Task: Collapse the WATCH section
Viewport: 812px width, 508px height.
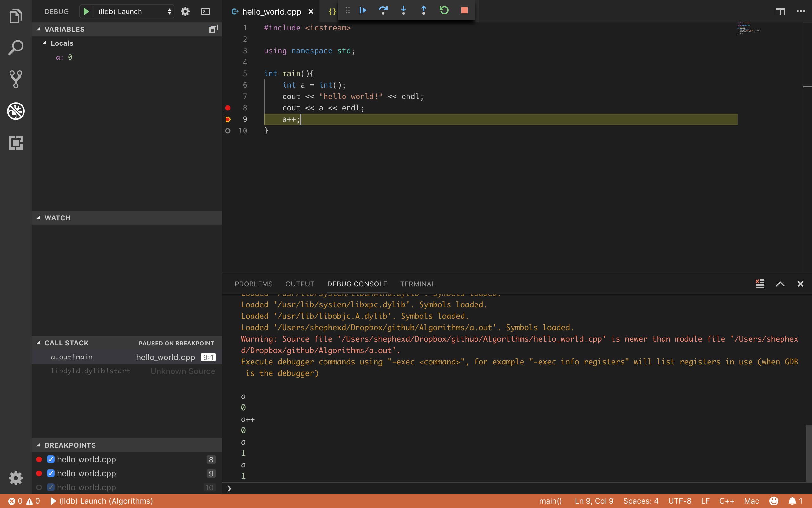Action: coord(127,218)
